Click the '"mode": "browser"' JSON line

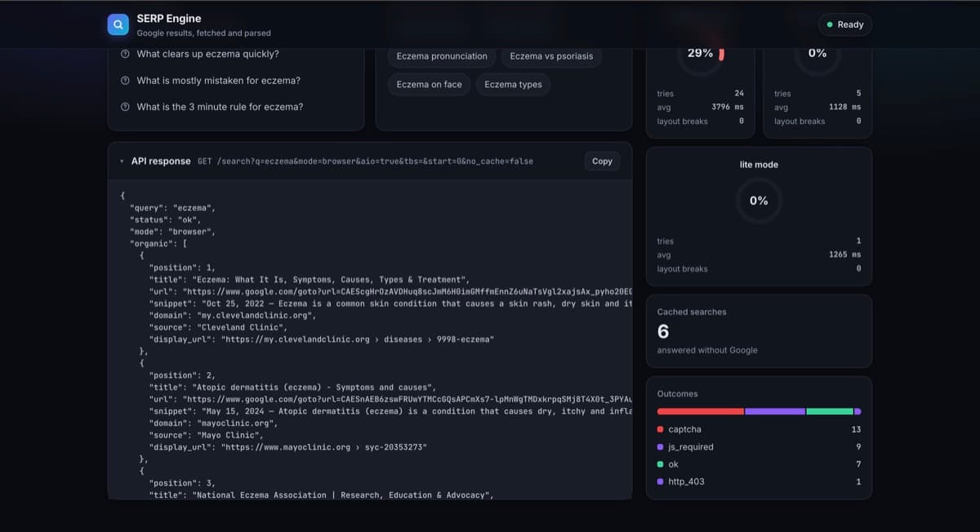172,232
